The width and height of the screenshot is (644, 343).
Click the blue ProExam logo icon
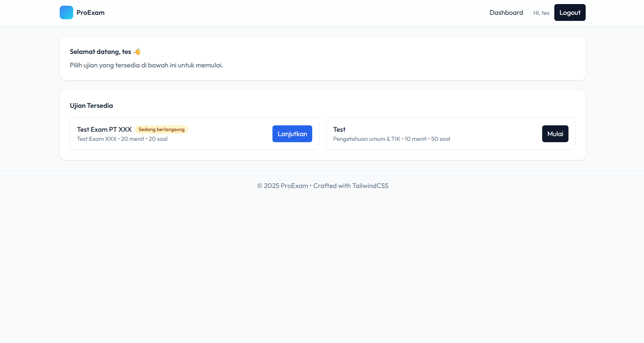[x=66, y=12]
